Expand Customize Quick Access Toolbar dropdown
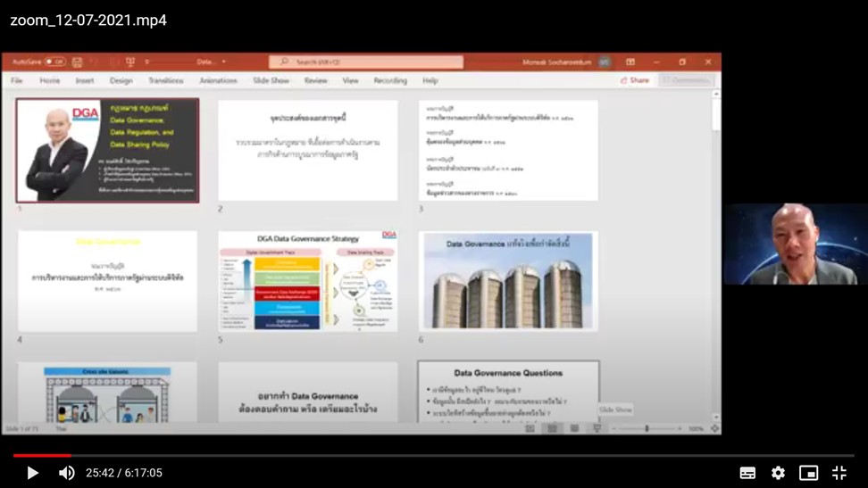Screen dimensions: 868x488 (146, 62)
